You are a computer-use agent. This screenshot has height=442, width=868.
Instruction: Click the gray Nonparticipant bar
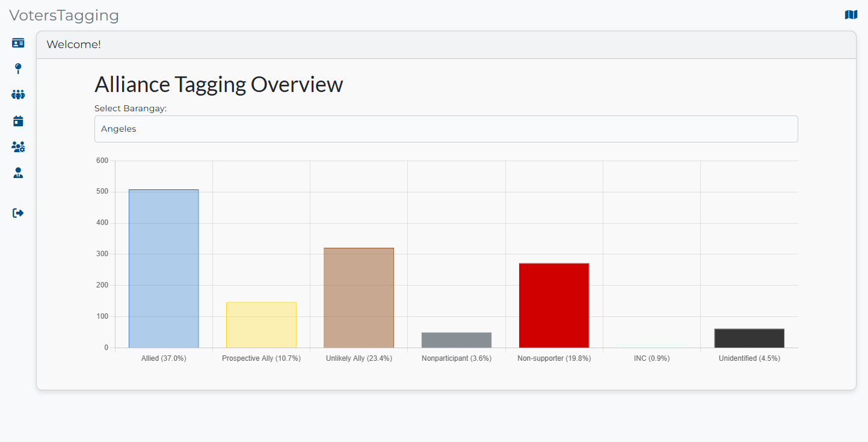point(457,340)
